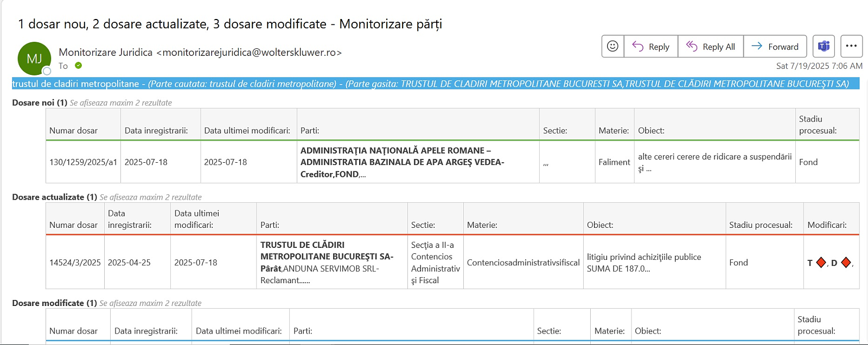
Task: Click last-modified date 2025-07-18 in 14524/3/2025 row
Action: (x=195, y=263)
